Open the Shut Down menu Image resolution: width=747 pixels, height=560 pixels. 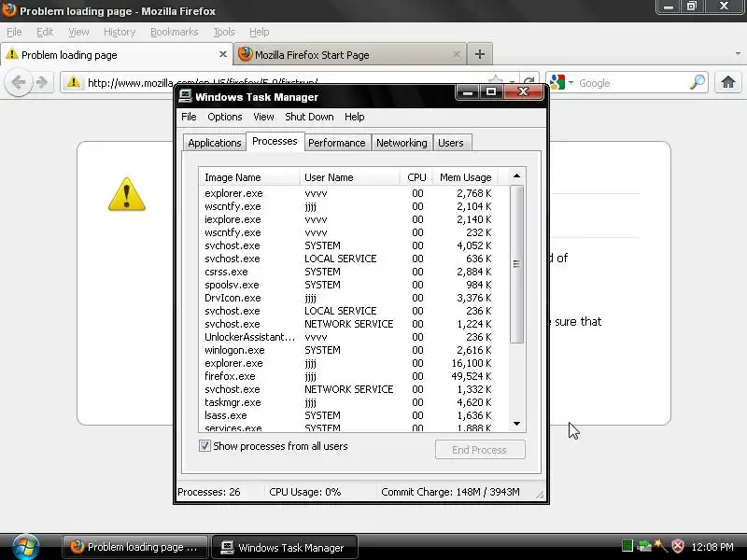click(309, 117)
